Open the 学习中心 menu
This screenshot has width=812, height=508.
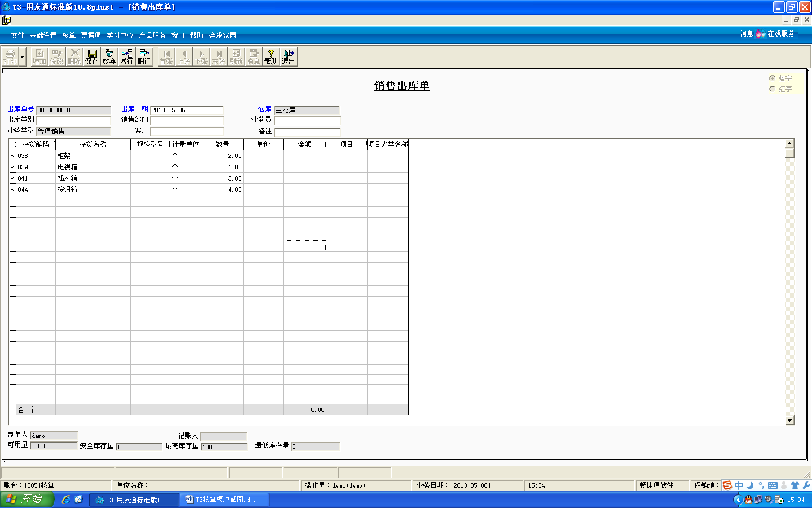(120, 35)
